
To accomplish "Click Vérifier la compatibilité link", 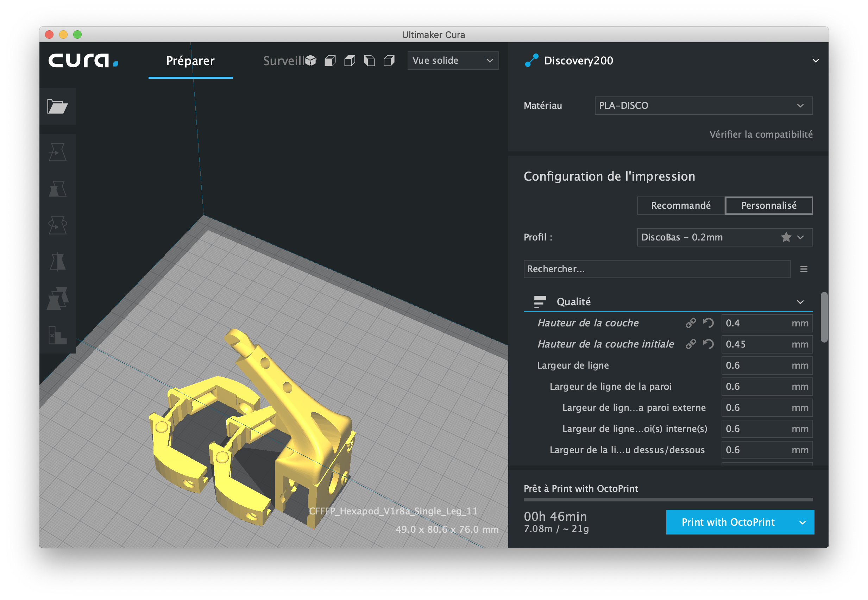I will 761,134.
